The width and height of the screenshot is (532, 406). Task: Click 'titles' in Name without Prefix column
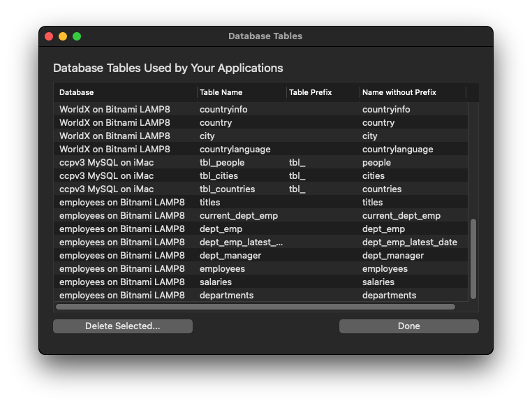(372, 203)
